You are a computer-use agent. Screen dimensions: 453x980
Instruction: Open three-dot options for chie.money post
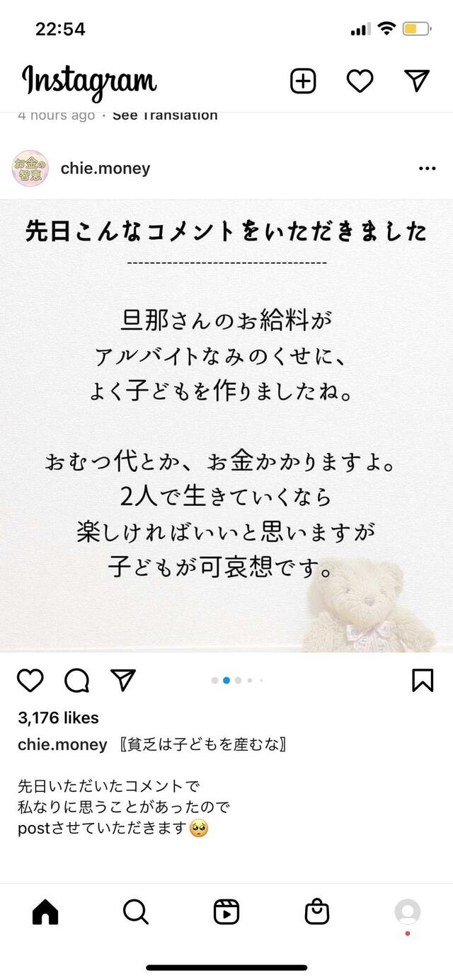[428, 168]
